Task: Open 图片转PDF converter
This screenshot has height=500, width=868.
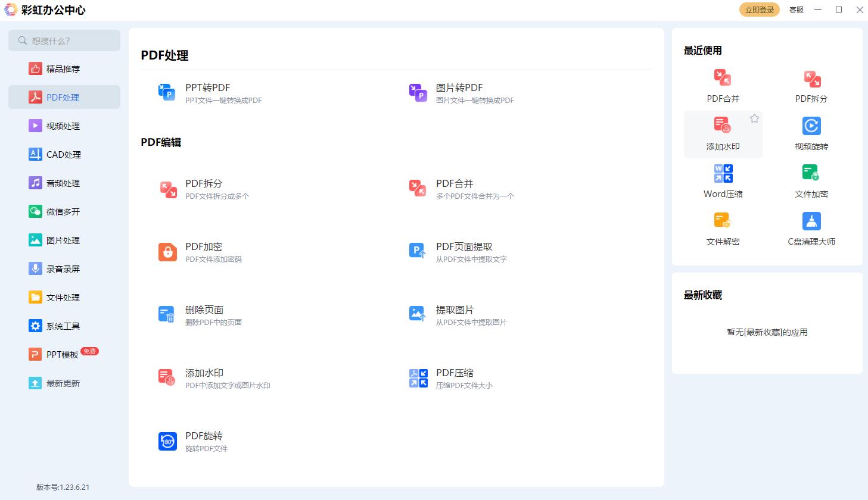Action: tap(459, 93)
